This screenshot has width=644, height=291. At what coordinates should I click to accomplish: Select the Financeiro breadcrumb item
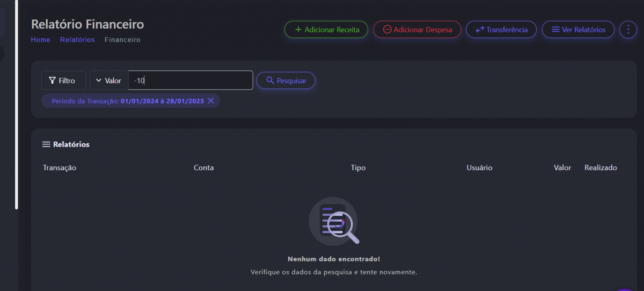[122, 40]
